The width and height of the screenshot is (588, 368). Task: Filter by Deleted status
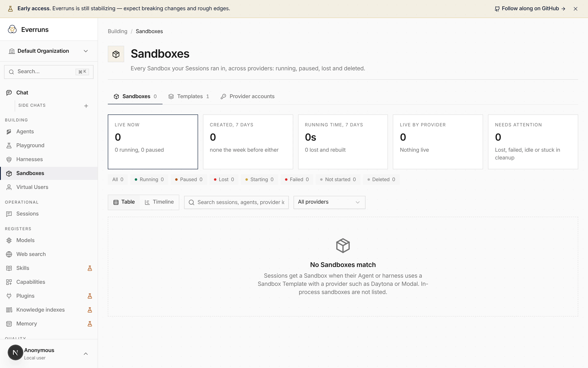pyautogui.click(x=381, y=179)
